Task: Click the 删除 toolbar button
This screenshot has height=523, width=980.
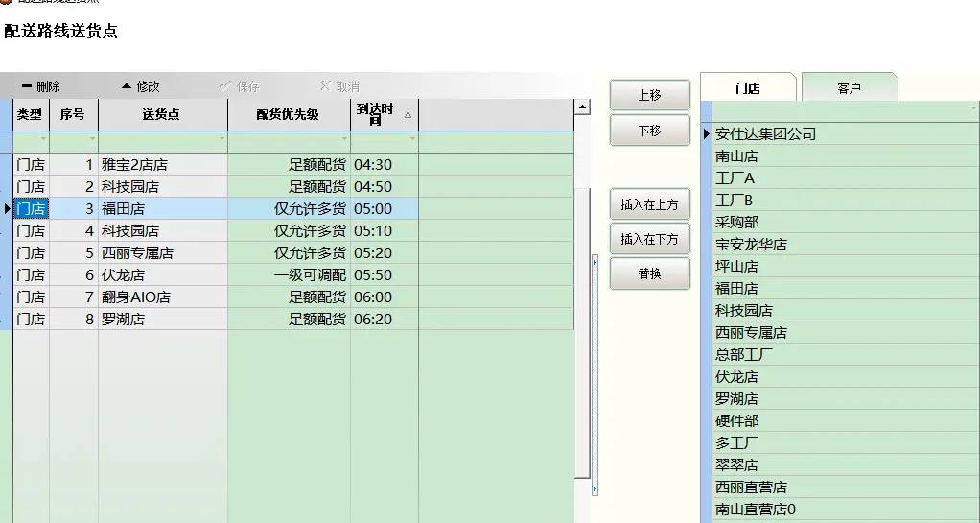Action: 41,86
